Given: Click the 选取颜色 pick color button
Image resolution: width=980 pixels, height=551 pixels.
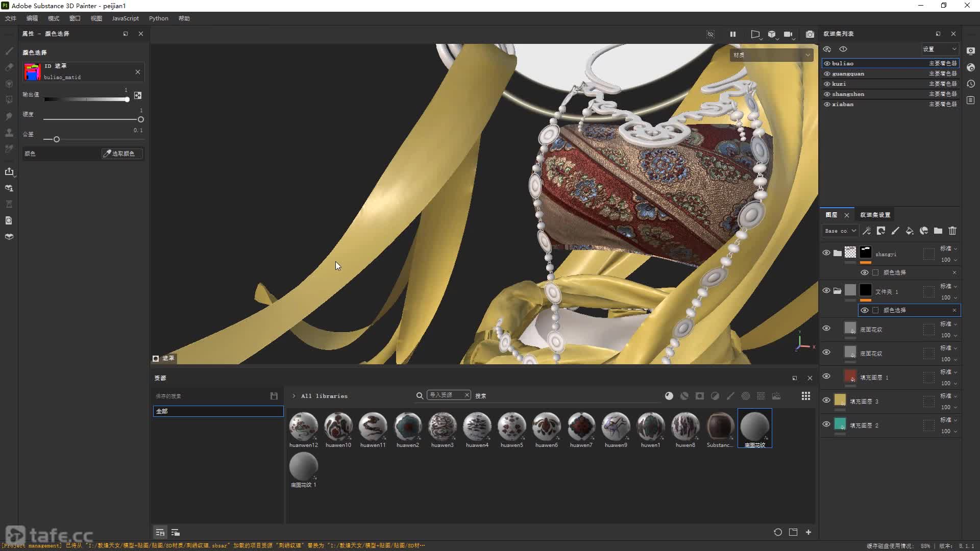Looking at the screenshot, I should [x=122, y=154].
